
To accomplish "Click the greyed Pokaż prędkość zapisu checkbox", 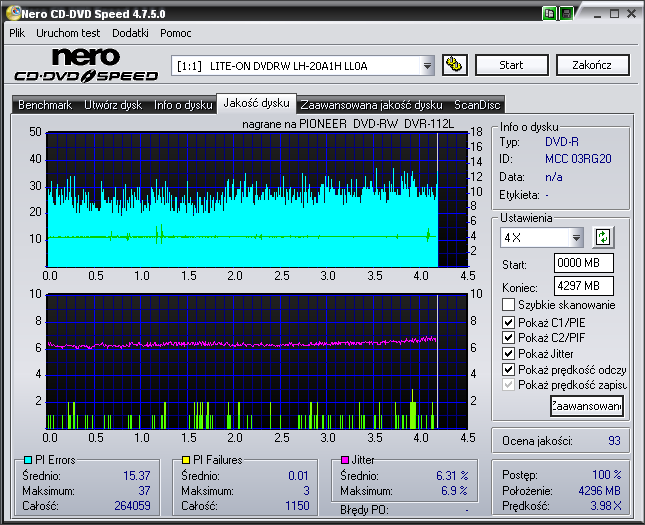I will point(508,385).
